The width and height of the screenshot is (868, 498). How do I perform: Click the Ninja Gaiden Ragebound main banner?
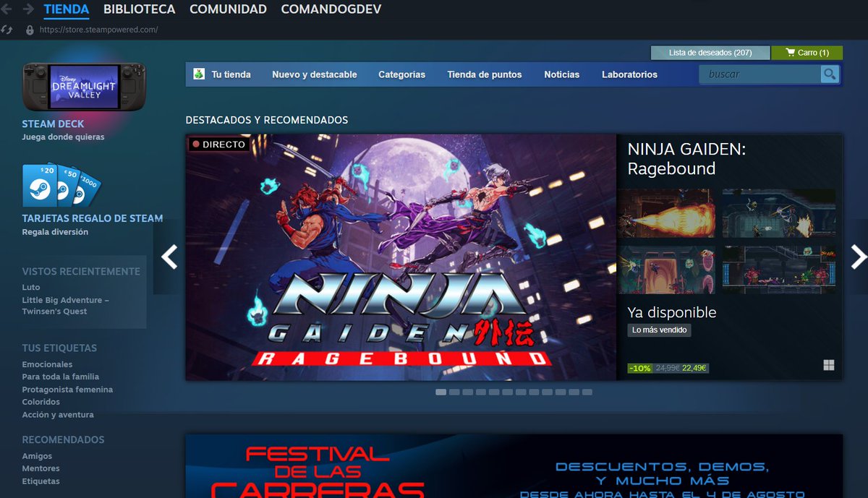point(401,257)
